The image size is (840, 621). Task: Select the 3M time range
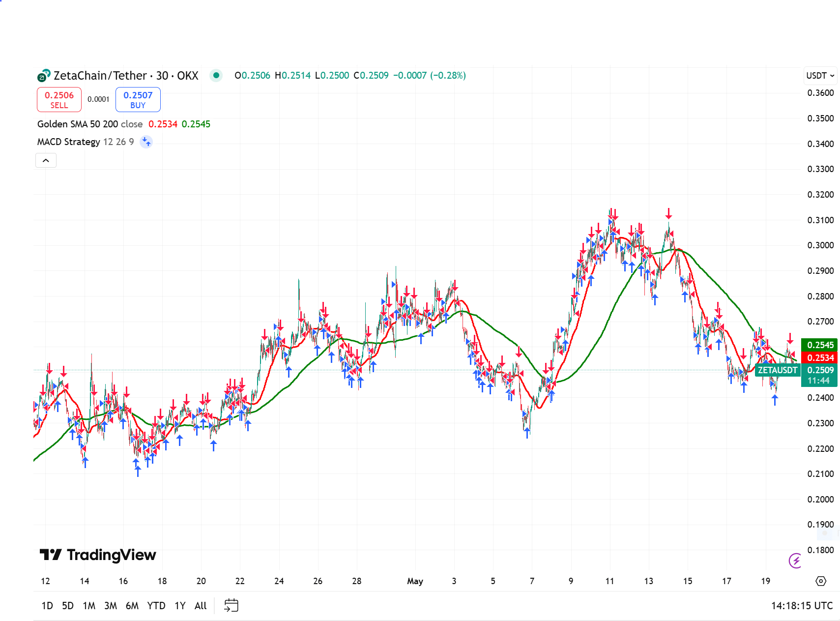coord(111,606)
